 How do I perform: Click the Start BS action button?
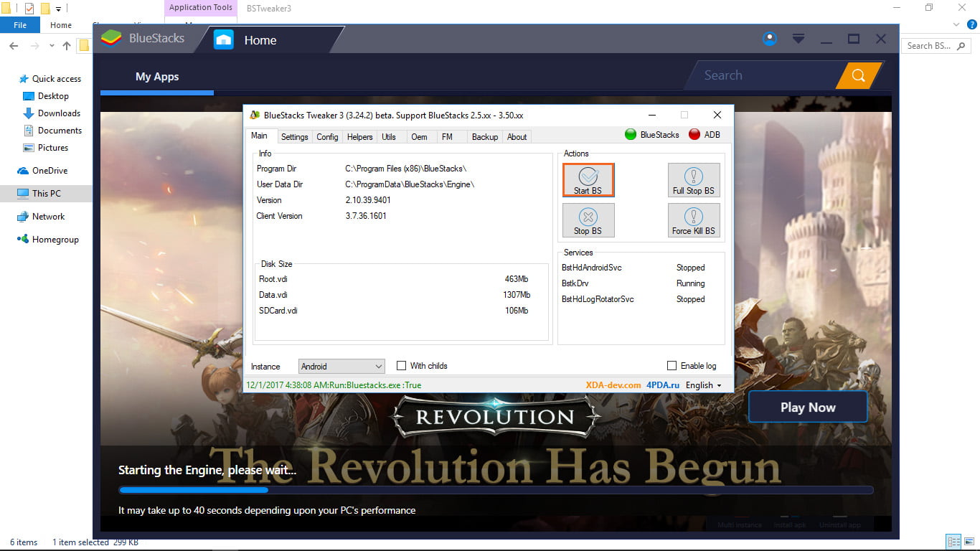coord(588,180)
